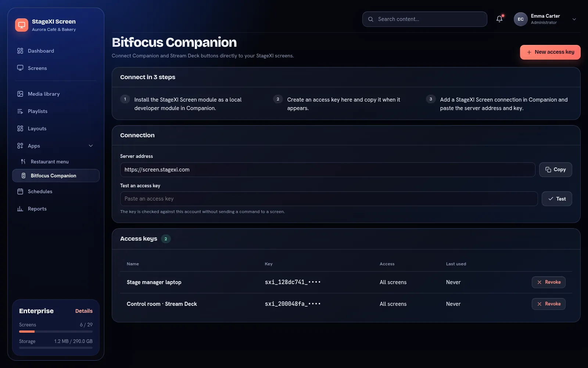This screenshot has width=588, height=368.
Task: Click the access keys count badge '2'
Action: 166,239
